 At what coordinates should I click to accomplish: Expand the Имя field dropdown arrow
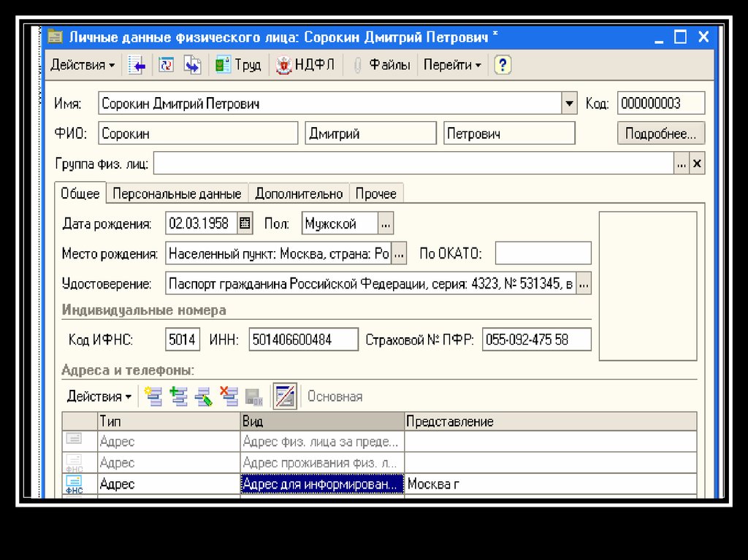coord(569,104)
